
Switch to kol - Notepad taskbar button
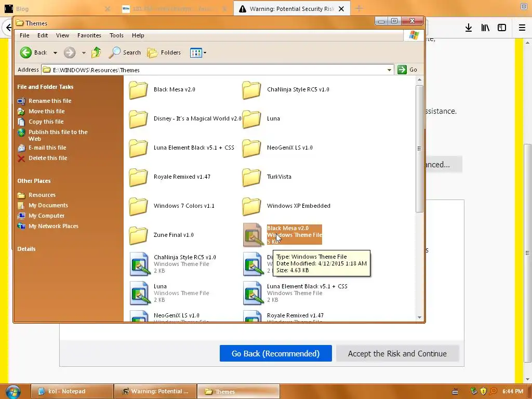(x=72, y=392)
